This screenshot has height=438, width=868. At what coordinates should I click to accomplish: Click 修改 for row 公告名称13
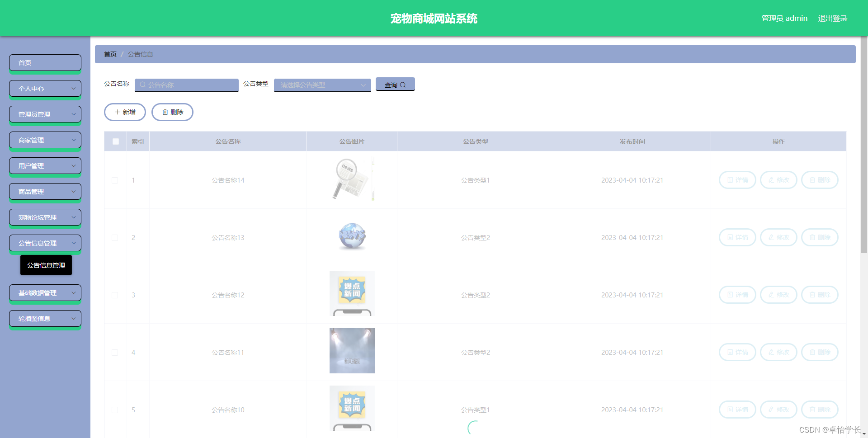tap(778, 237)
